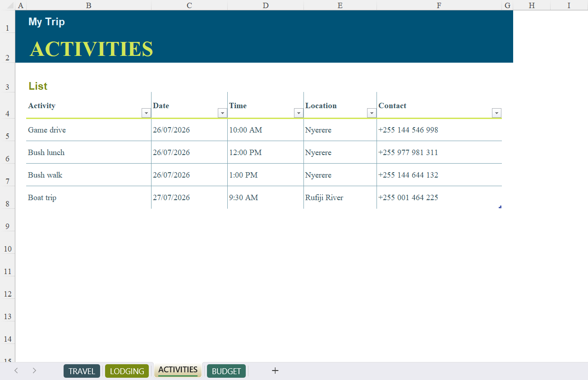Click the '12:00 PM' time cell
The width and height of the screenshot is (588, 380).
pyautogui.click(x=266, y=152)
